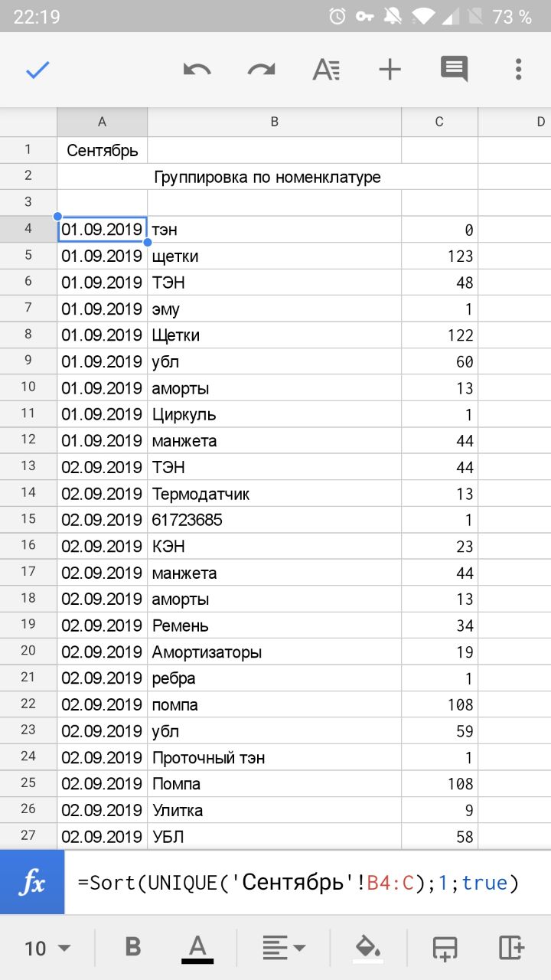This screenshot has width=551, height=980.
Task: Insert a column using bottom toolbar icon
Action: [510, 948]
